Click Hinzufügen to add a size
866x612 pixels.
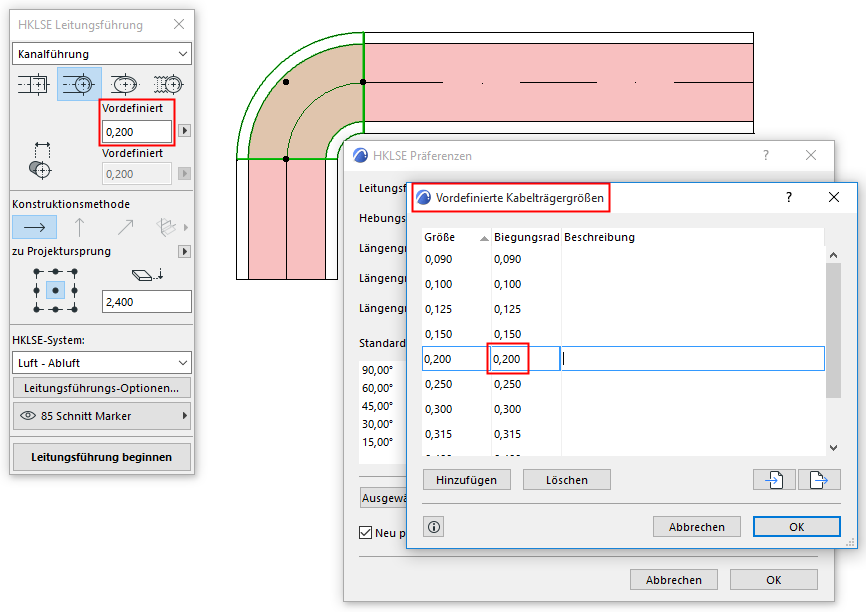(467, 479)
